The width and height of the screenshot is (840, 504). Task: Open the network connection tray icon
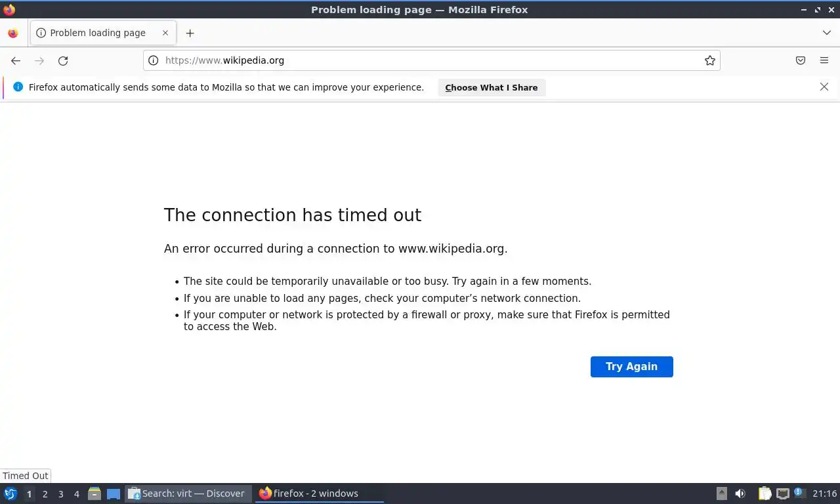pos(783,493)
